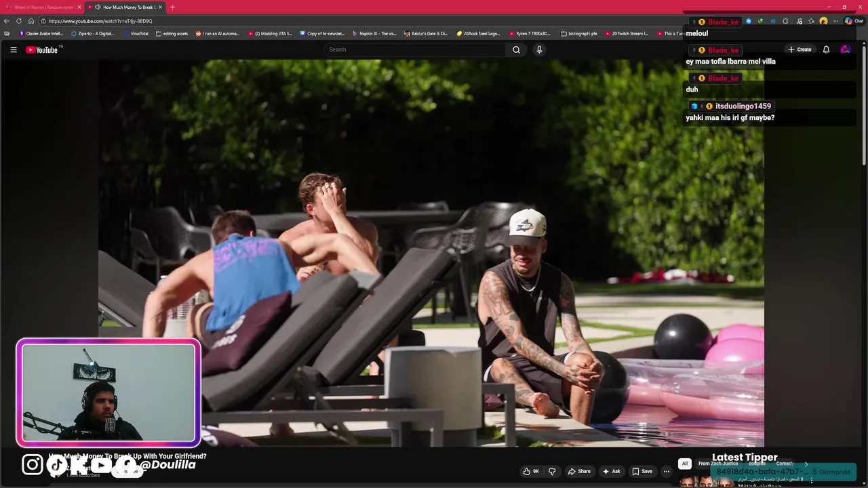This screenshot has width=868, height=488.
Task: Click the itsduolingo1459 chat username
Action: (743, 106)
